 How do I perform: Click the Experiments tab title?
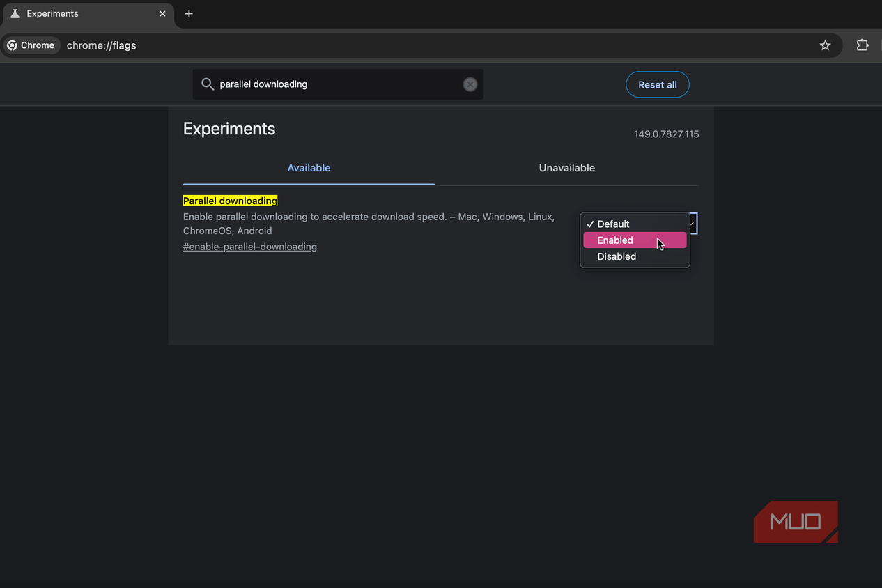53,14
